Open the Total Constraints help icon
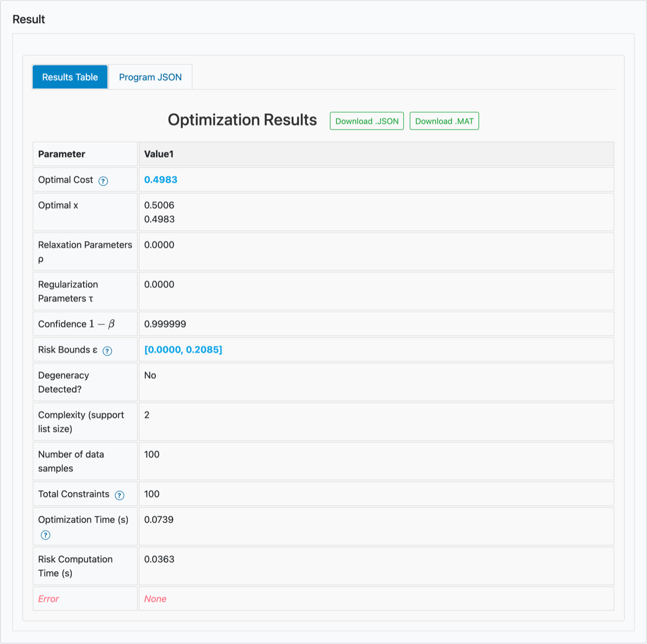 (x=120, y=495)
